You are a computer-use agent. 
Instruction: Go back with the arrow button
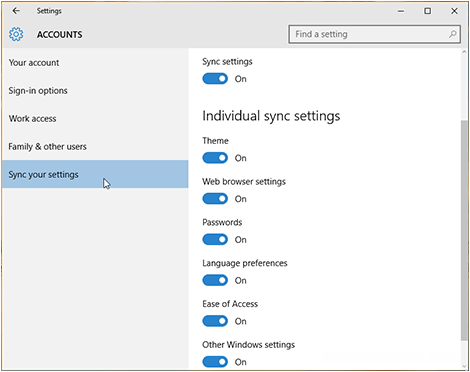point(16,11)
